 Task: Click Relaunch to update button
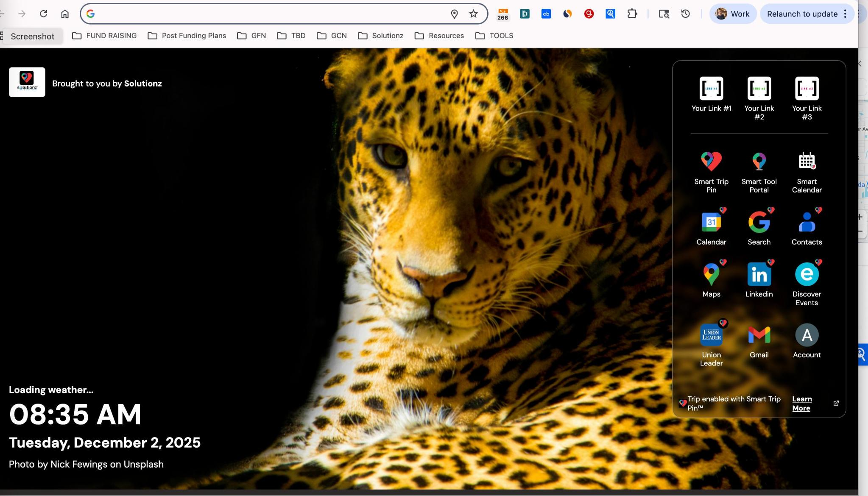pos(802,14)
